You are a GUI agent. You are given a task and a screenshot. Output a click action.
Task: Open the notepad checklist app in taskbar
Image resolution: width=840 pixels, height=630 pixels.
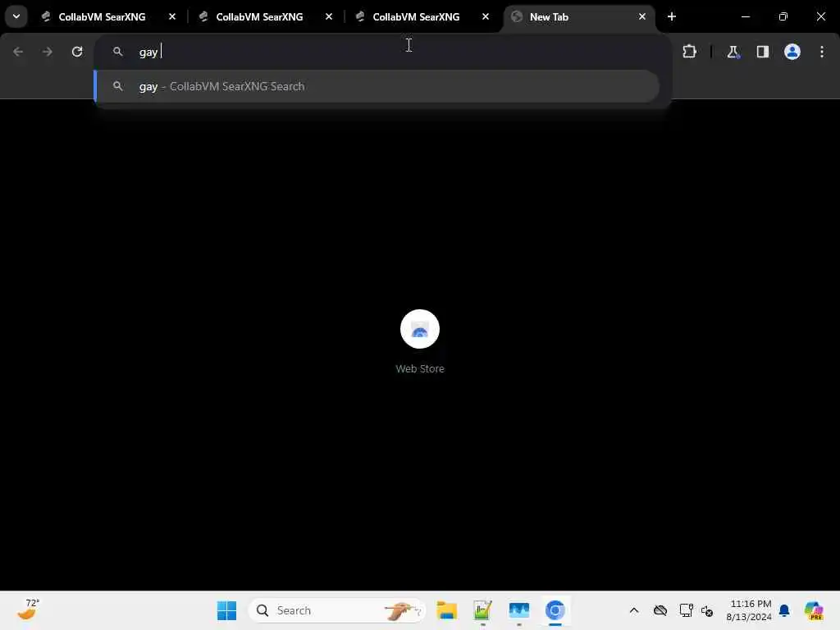click(x=482, y=610)
